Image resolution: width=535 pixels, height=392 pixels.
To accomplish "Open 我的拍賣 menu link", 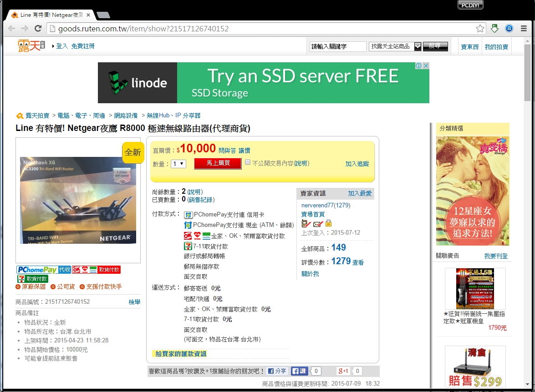I will 496,47.
